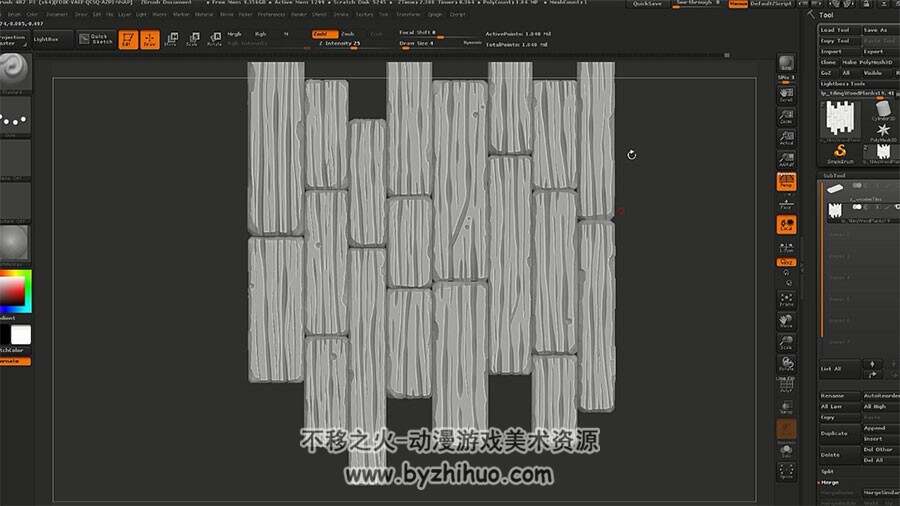Click the Import button
This screenshot has height=506, width=900.
[839, 52]
